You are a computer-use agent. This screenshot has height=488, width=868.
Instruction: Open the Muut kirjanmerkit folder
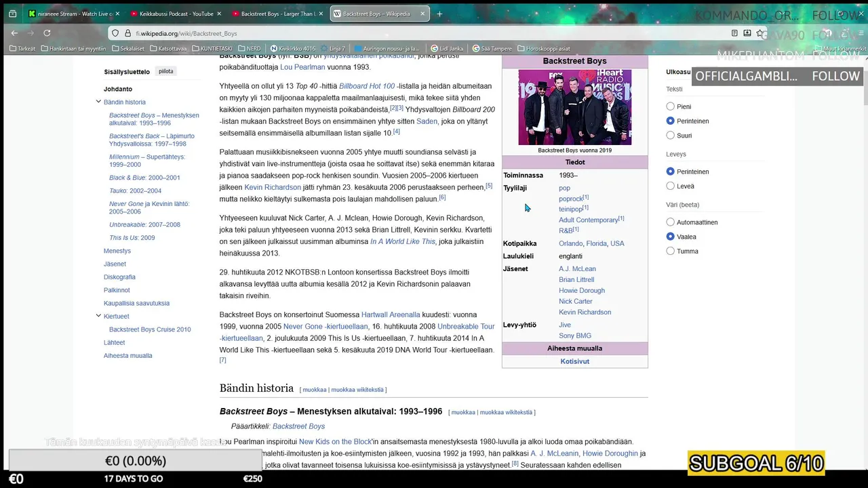[x=840, y=49]
